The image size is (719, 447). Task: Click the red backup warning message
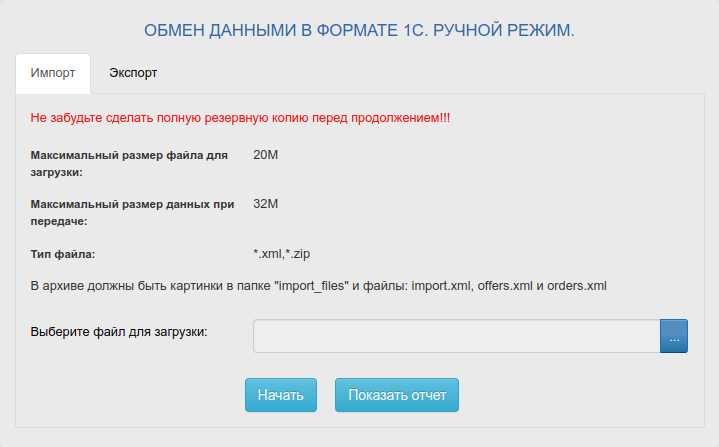(x=240, y=118)
